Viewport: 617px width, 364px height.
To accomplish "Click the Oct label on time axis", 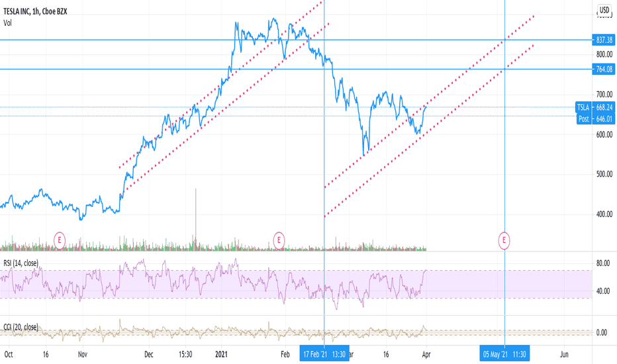I will coord(8,354).
